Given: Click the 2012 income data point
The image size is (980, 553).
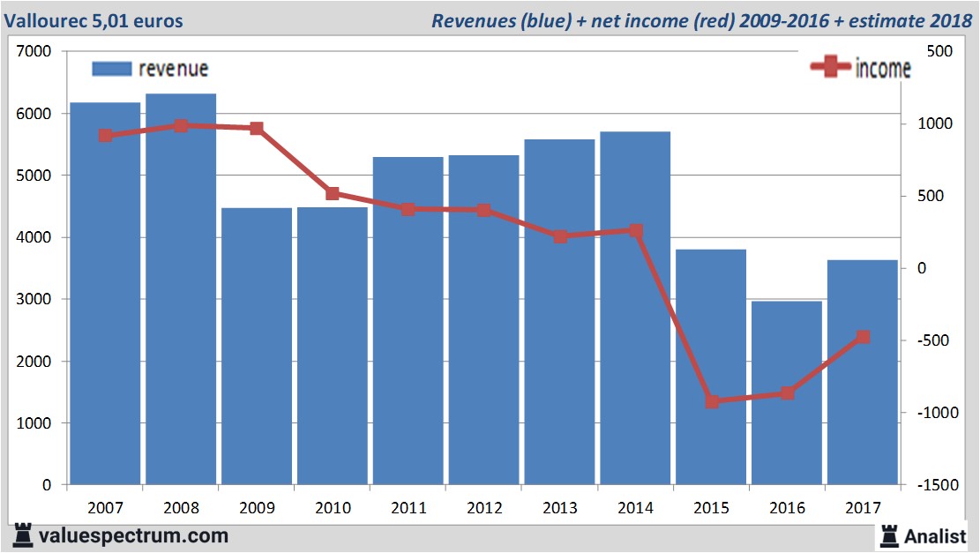Looking at the screenshot, I should click(x=483, y=210).
